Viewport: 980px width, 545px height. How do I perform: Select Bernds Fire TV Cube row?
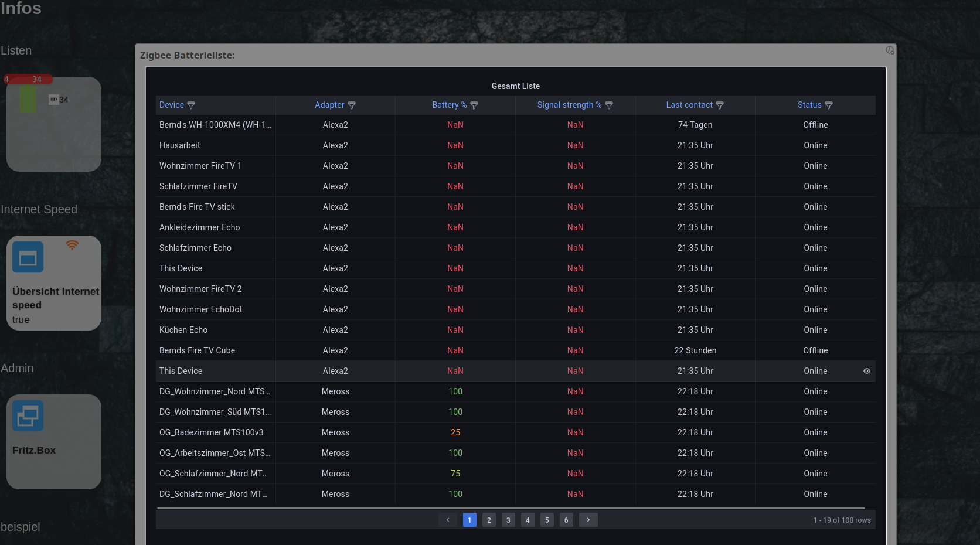point(516,350)
